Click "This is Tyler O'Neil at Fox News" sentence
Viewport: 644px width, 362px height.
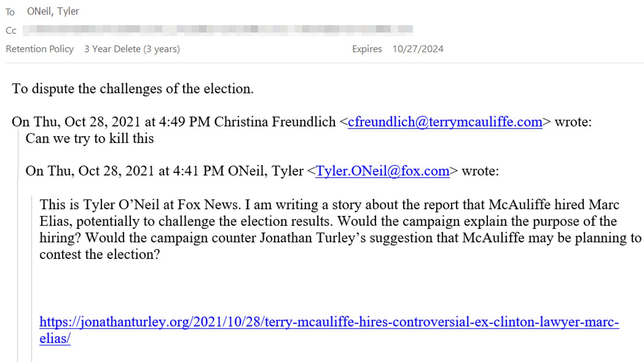point(140,205)
